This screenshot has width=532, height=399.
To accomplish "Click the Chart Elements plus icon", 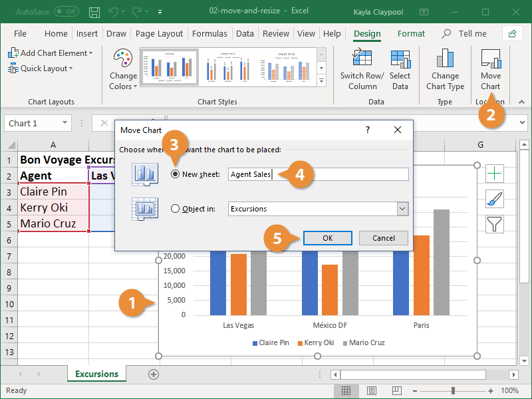I will (x=494, y=173).
